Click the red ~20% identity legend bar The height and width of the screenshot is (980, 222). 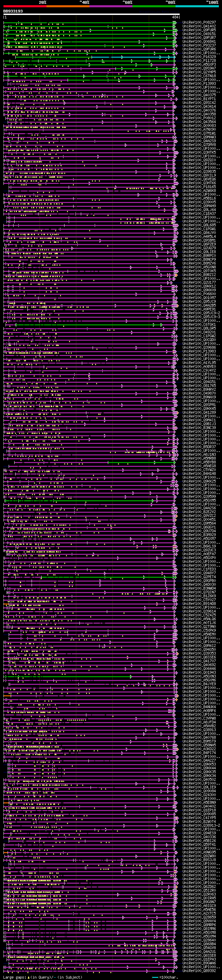[25, 6]
